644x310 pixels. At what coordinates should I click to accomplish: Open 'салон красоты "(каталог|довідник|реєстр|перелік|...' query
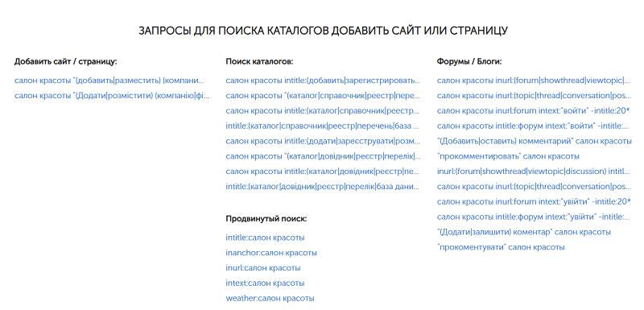(323, 156)
